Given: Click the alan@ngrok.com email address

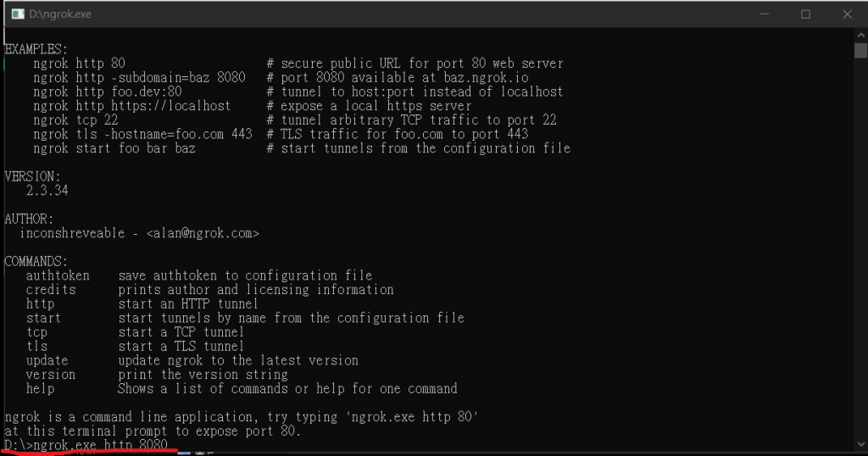Looking at the screenshot, I should [203, 233].
